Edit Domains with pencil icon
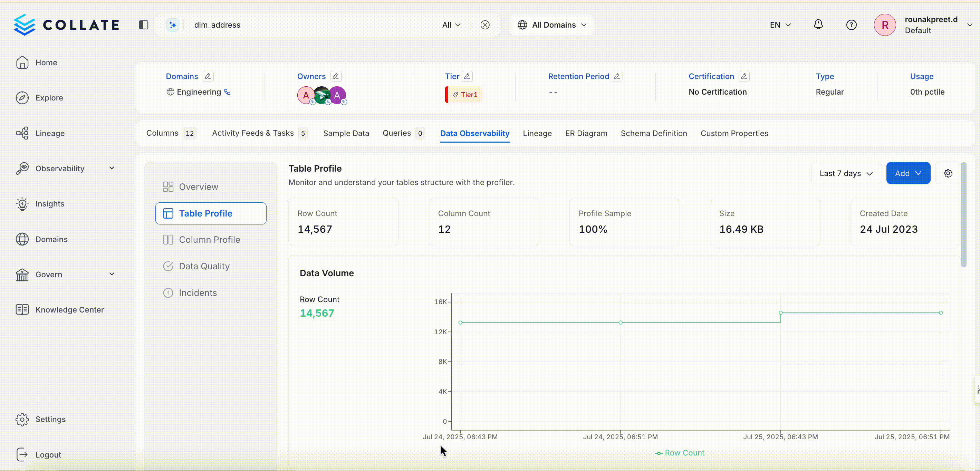This screenshot has height=471, width=980. [208, 76]
